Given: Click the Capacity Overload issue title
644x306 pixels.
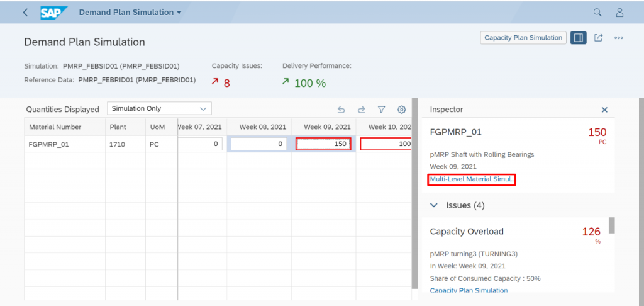Looking at the screenshot, I should [x=467, y=232].
